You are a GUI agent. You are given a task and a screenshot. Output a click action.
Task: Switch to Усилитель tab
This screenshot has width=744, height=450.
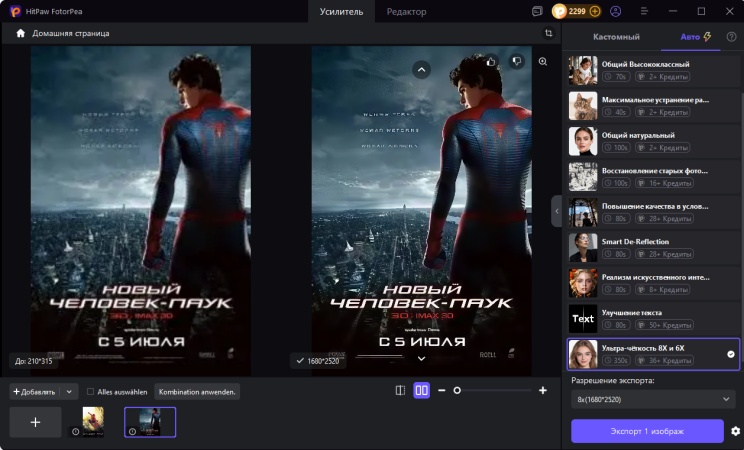coord(341,11)
